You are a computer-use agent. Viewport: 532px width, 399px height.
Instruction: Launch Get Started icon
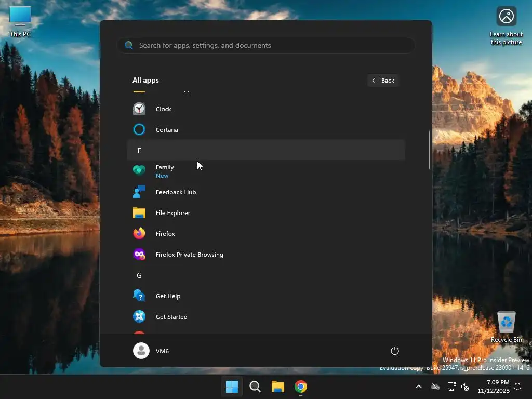139,316
